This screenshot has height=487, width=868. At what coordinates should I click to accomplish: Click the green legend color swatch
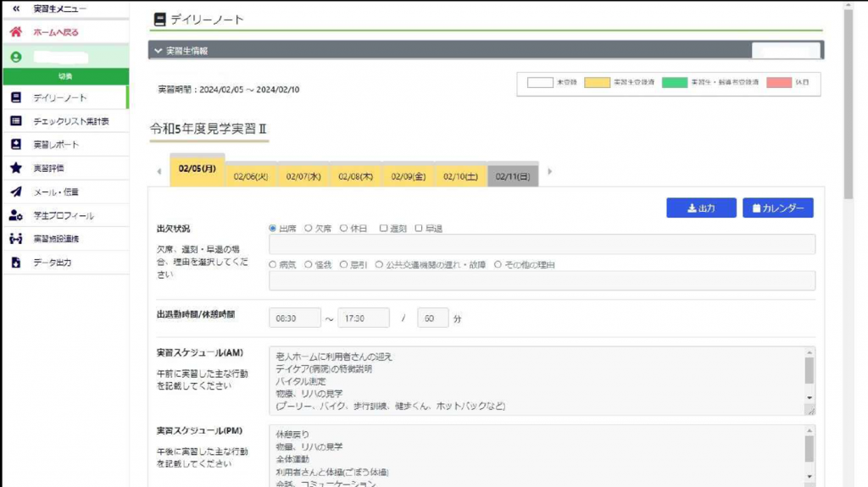[674, 82]
